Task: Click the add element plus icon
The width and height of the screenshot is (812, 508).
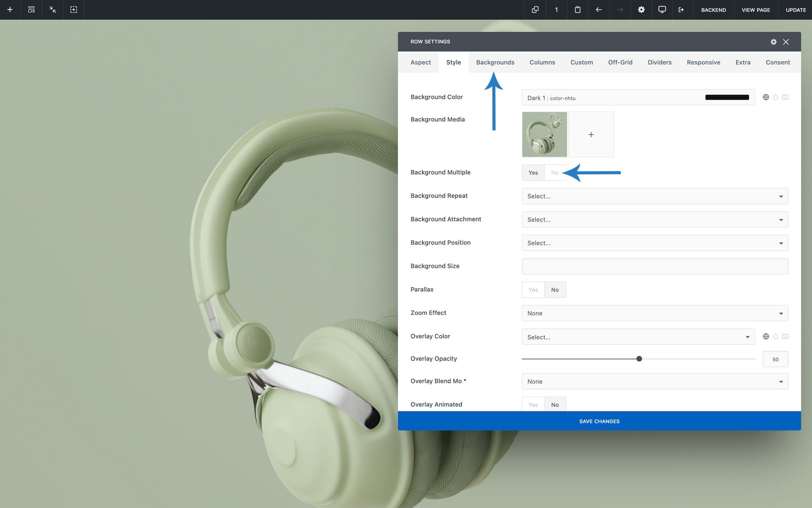Action: point(10,9)
